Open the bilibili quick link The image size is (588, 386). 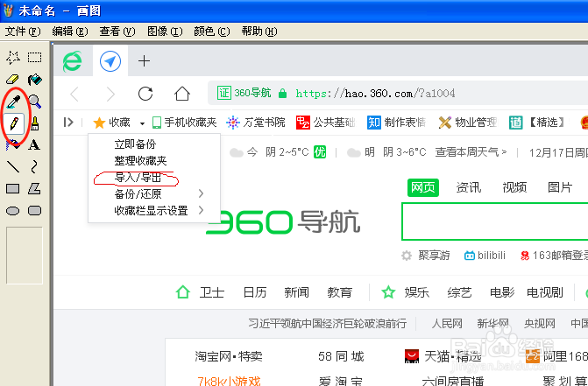tap(485, 256)
